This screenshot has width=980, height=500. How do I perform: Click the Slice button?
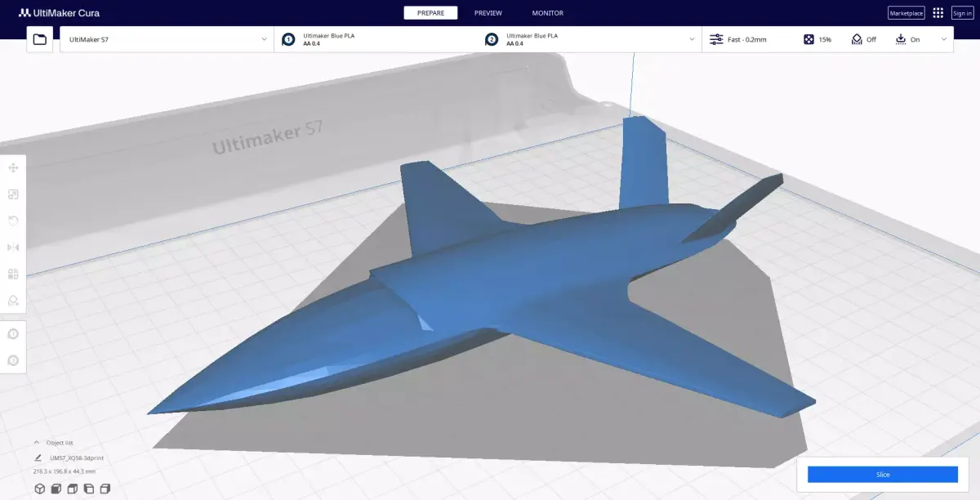(883, 475)
